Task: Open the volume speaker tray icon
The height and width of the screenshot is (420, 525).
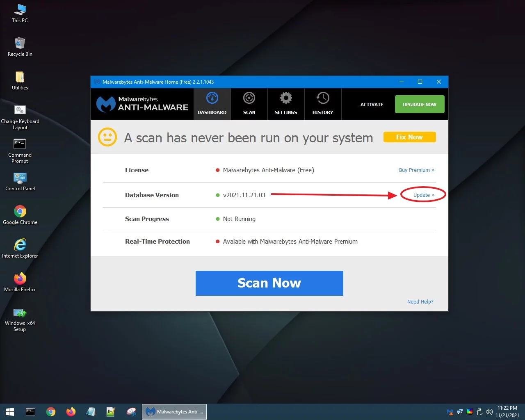Action: pyautogui.click(x=489, y=412)
